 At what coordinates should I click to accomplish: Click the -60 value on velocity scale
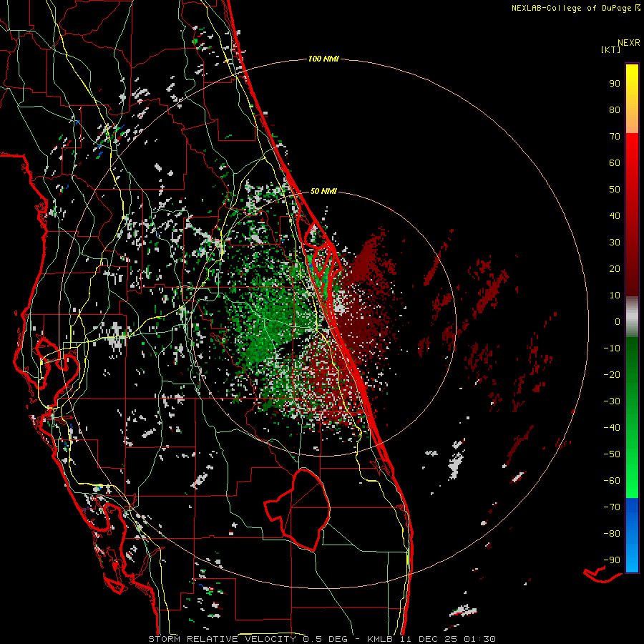[612, 481]
